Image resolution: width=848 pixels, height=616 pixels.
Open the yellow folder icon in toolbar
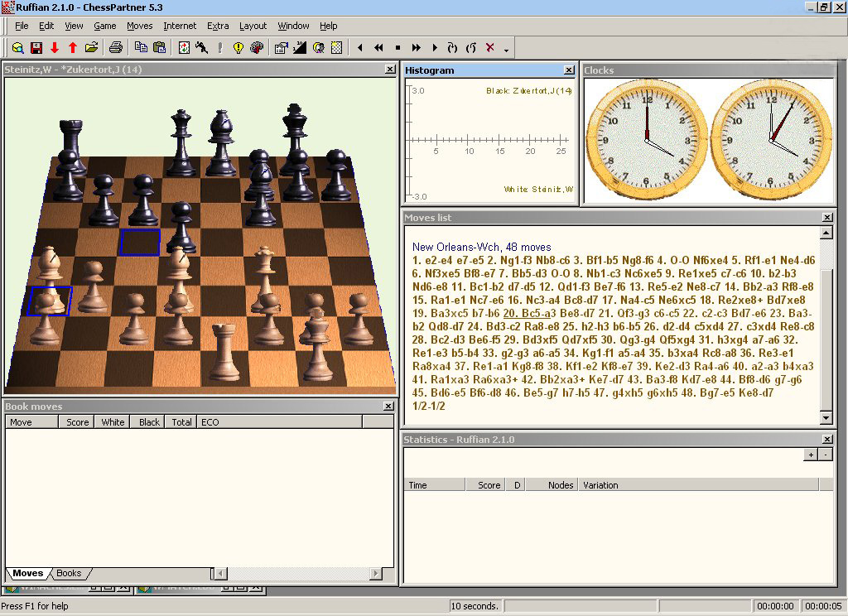92,48
